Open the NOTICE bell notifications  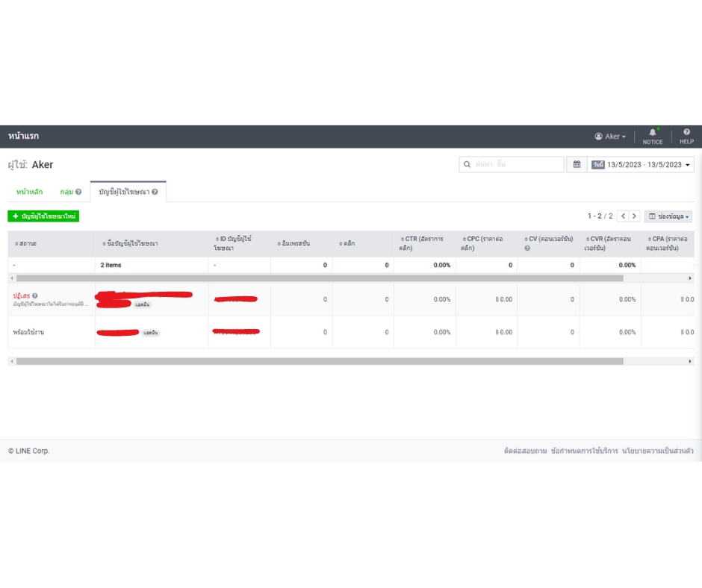pos(652,137)
